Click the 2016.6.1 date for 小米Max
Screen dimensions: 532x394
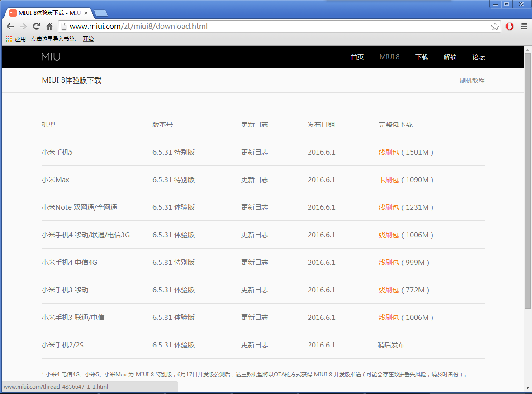pyautogui.click(x=321, y=179)
